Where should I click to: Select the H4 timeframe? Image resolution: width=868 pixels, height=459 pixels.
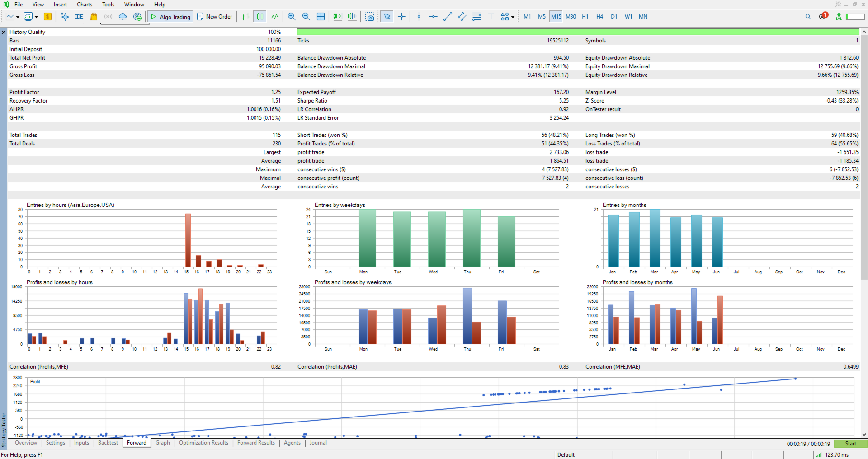599,17
